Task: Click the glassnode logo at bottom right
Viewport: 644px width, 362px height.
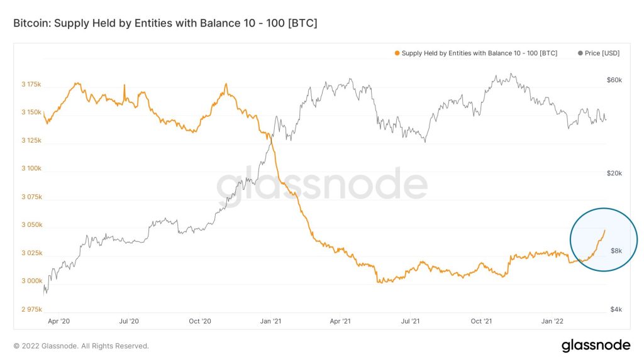Action: tap(596, 345)
